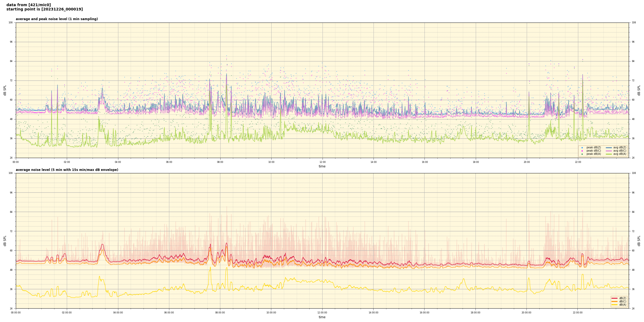This screenshot has height=322, width=644.
Task: Click the red dB(Z) line in lower legend
Action: (x=614, y=298)
